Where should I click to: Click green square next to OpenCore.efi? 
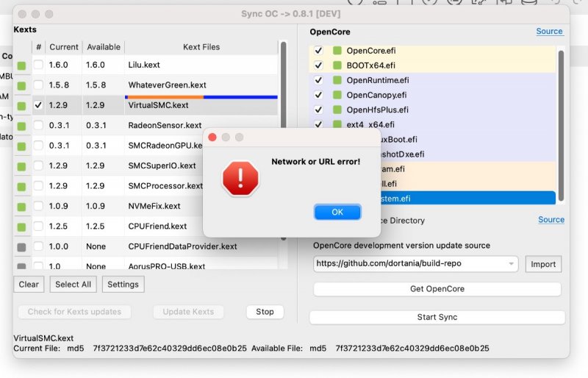click(337, 50)
